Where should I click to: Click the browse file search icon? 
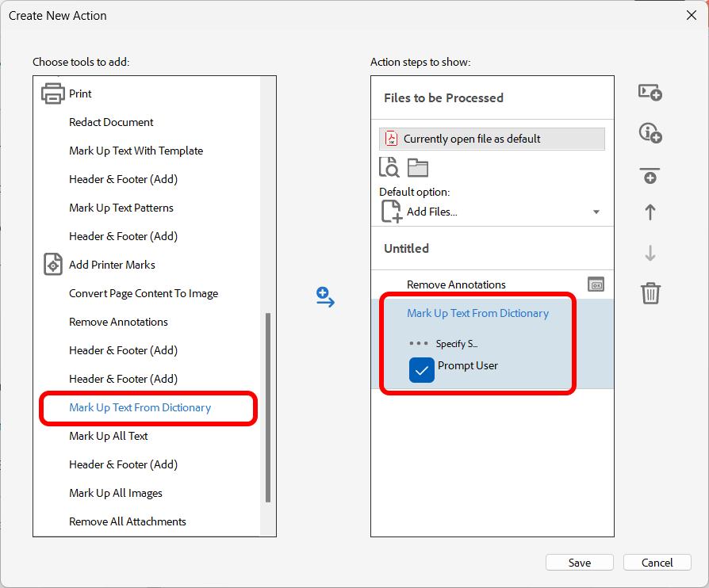(389, 167)
